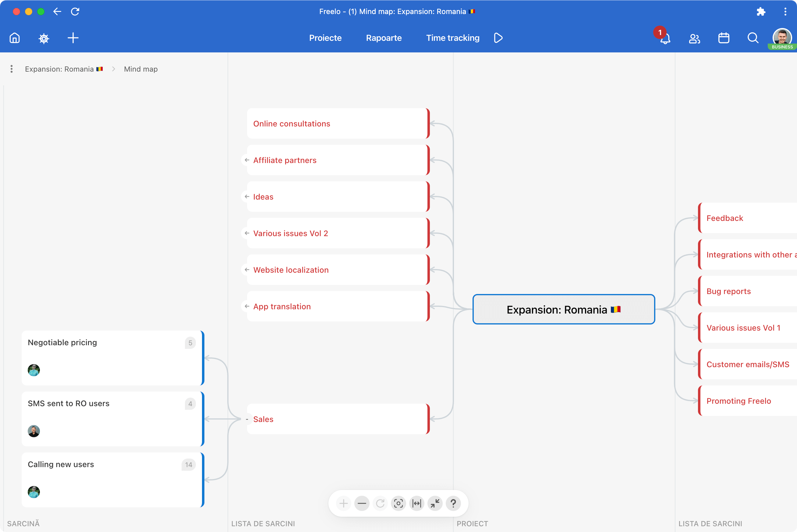Open the SMS sent to RO users task

pyautogui.click(x=113, y=419)
